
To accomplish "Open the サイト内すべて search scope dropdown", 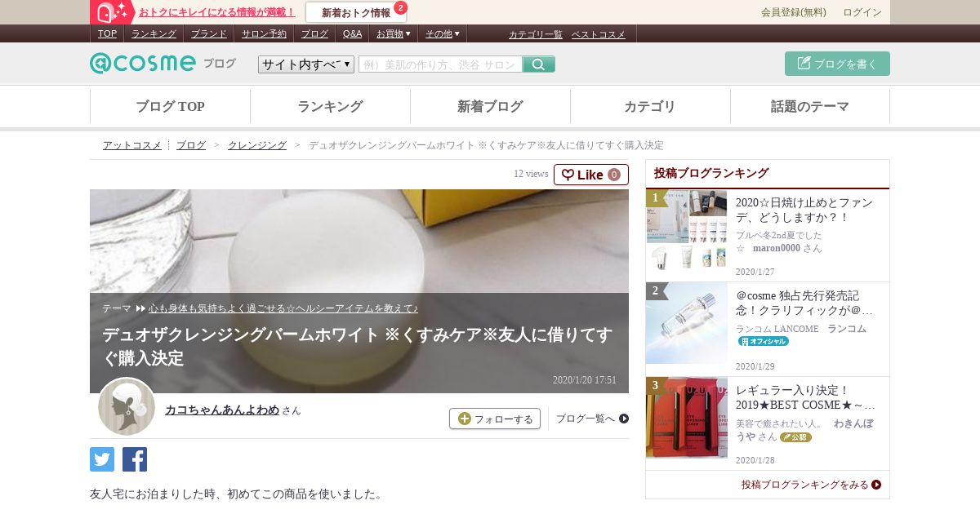I will pos(306,64).
